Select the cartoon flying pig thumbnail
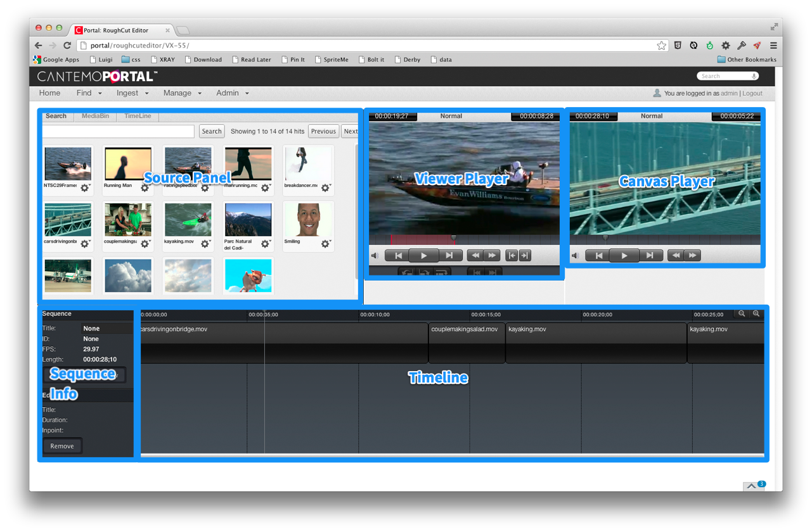Viewport: 812px width, 532px height. 248,275
